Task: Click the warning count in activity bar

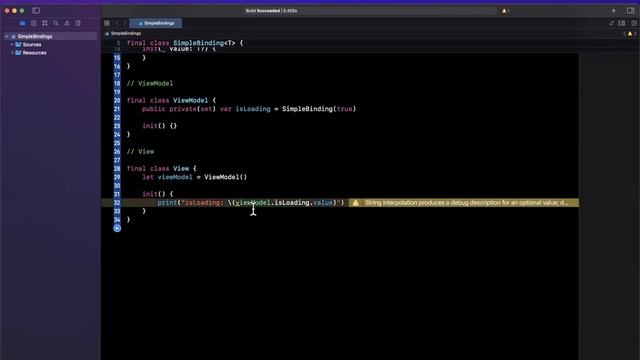Action: [x=505, y=11]
